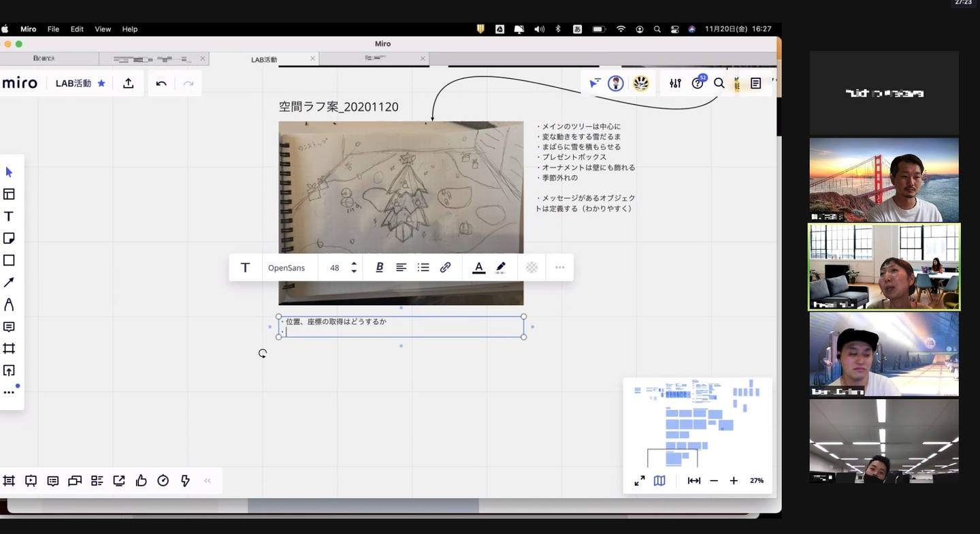Open the Edit menu
The height and width of the screenshot is (534, 980).
[x=77, y=29]
